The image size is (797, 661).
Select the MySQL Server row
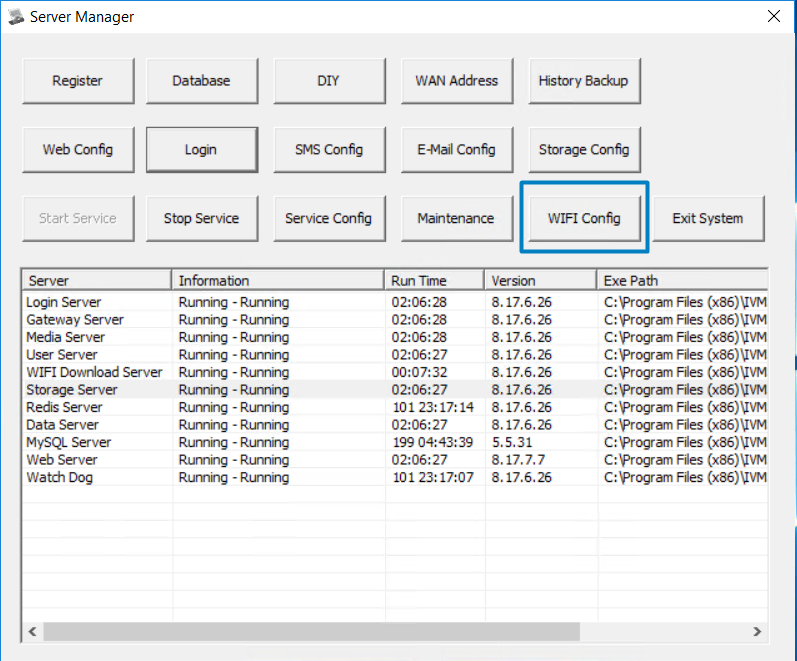click(x=68, y=442)
